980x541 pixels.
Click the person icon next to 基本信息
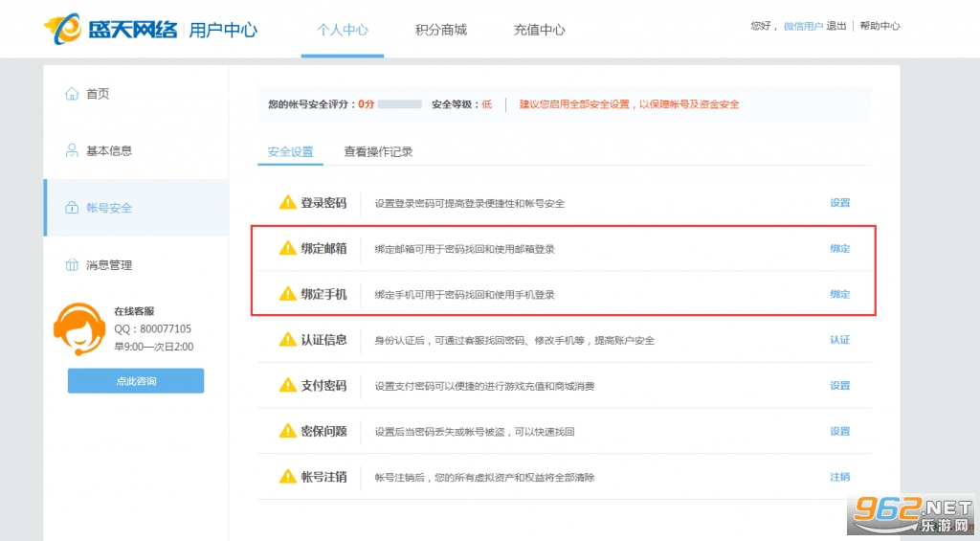point(72,150)
